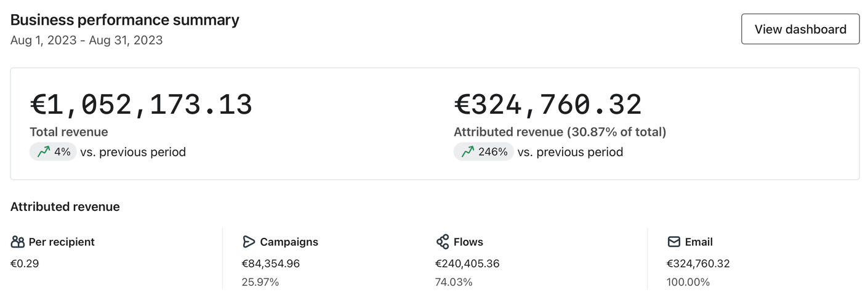
Task: Click the 4% vs. previous period badge
Action: pyautogui.click(x=53, y=152)
